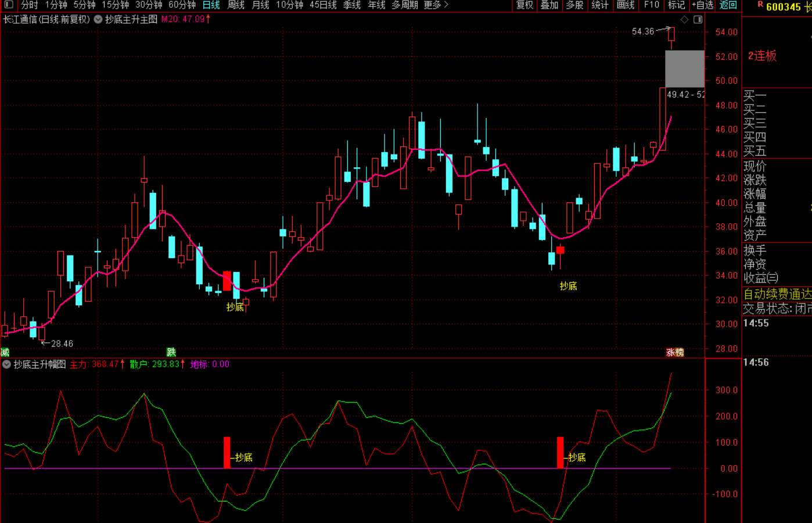Open the 抄底主升幅图 indicator dropdown
Viewport: 812px width, 523px height.
pyautogui.click(x=6, y=364)
